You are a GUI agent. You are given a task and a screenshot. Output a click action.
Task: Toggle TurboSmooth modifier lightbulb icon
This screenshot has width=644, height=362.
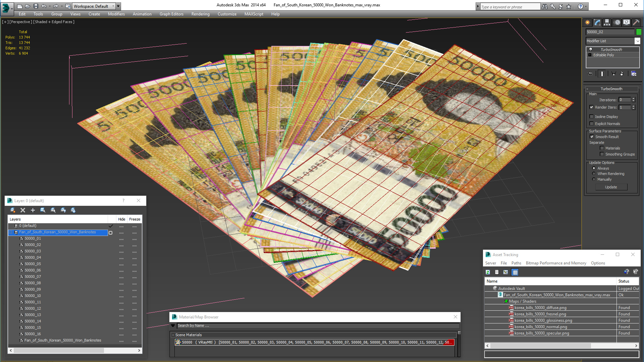(591, 50)
